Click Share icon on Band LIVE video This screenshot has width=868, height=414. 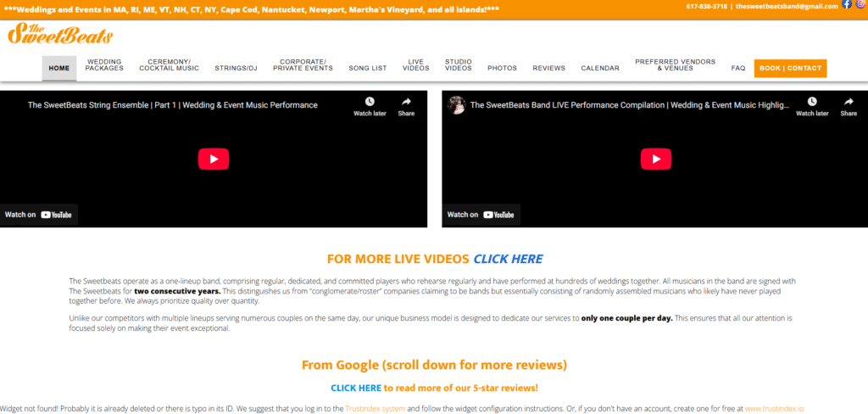849,106
